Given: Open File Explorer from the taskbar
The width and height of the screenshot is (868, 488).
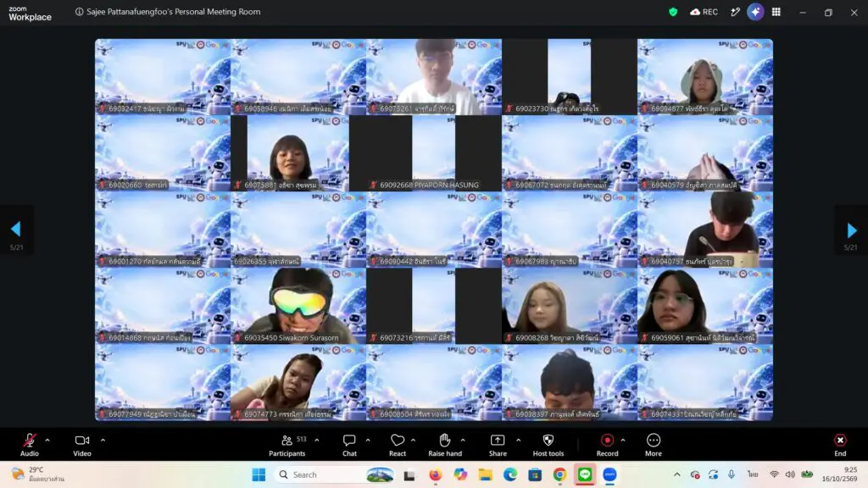Looking at the screenshot, I should [485, 474].
